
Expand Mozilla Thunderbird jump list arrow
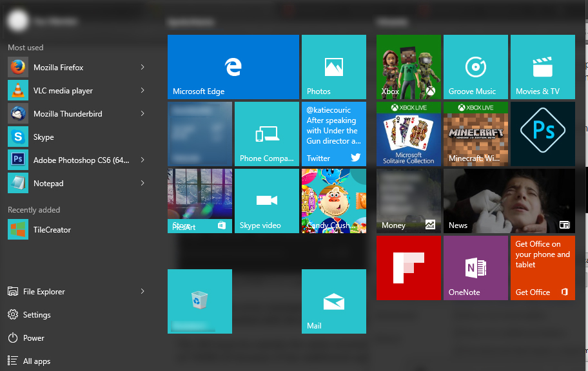[x=142, y=113]
